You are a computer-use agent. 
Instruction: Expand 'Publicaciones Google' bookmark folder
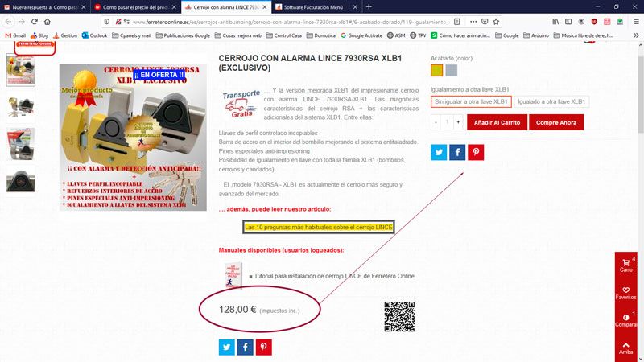[183, 35]
